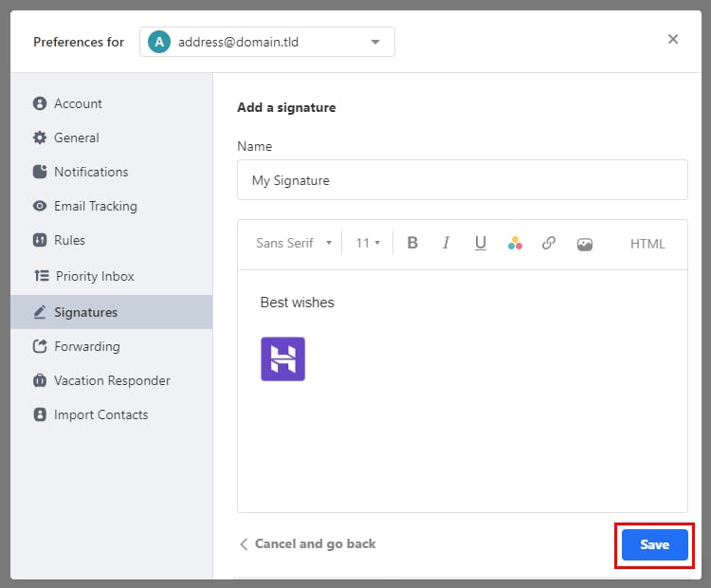Toggle italic text formatting
Screen dimensions: 711x588
point(446,243)
